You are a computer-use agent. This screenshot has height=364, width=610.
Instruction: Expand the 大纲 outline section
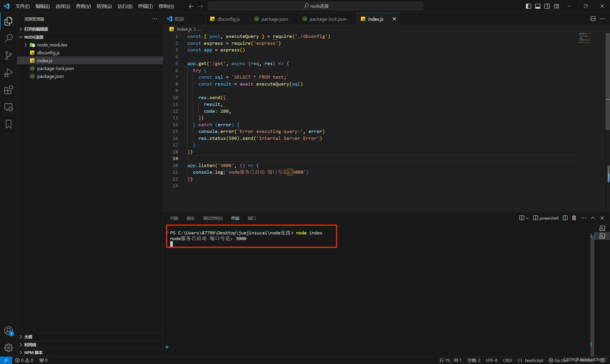click(x=28, y=337)
